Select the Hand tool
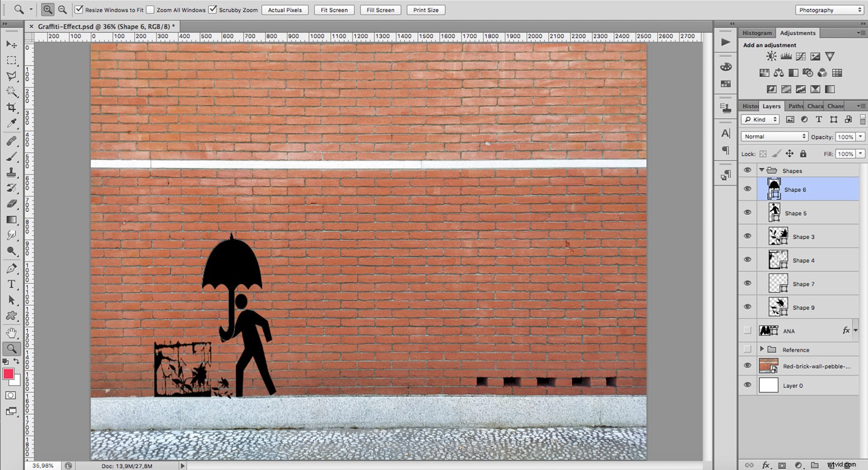This screenshot has width=868, height=470. coord(11,332)
